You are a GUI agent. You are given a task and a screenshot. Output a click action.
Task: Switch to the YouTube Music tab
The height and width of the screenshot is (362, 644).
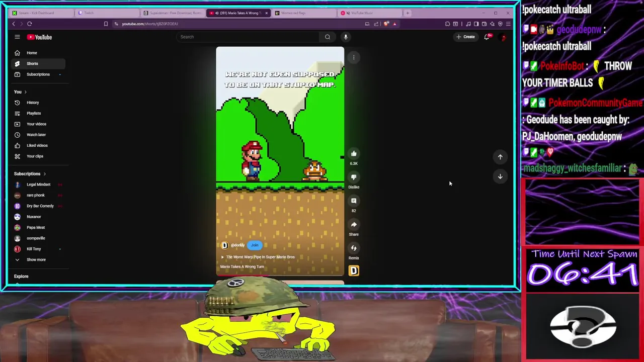pyautogui.click(x=370, y=13)
